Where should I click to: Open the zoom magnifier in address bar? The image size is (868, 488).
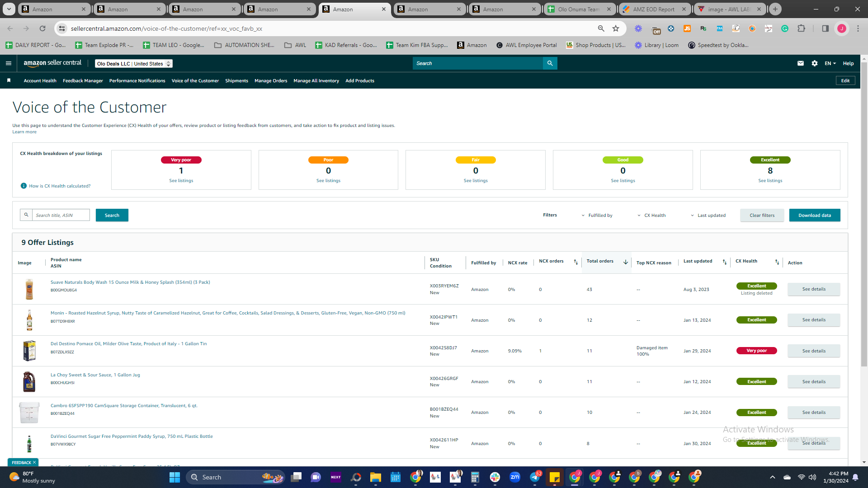pyautogui.click(x=601, y=28)
